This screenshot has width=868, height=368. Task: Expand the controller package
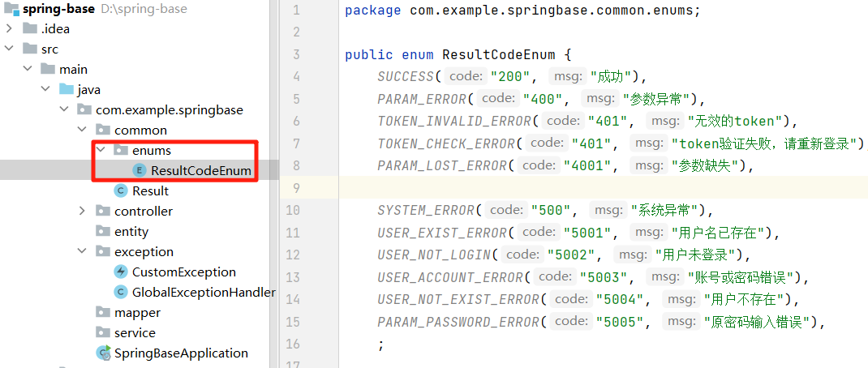[83, 211]
